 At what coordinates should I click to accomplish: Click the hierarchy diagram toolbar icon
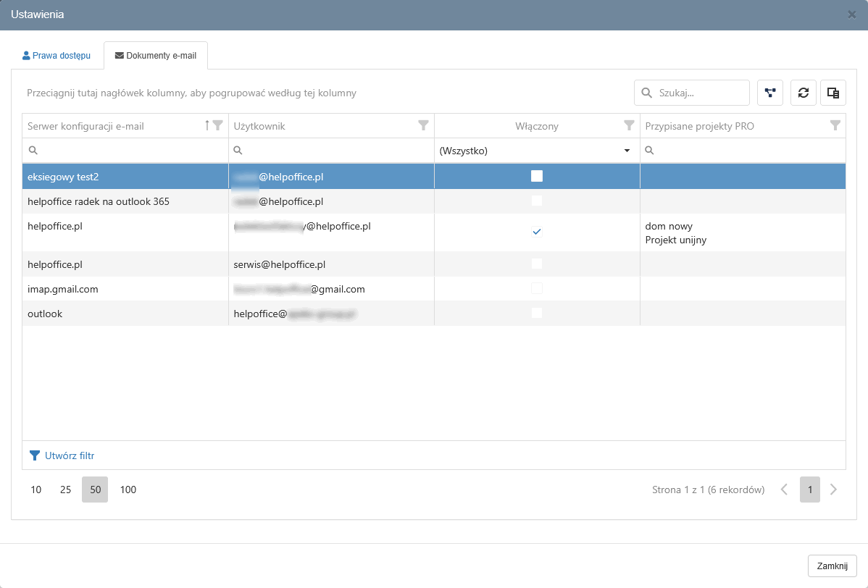point(769,93)
